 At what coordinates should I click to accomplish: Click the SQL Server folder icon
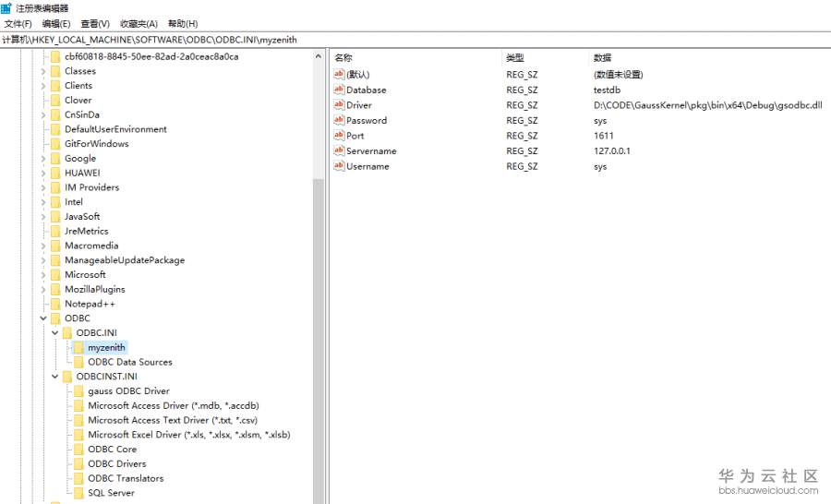pos(78,493)
